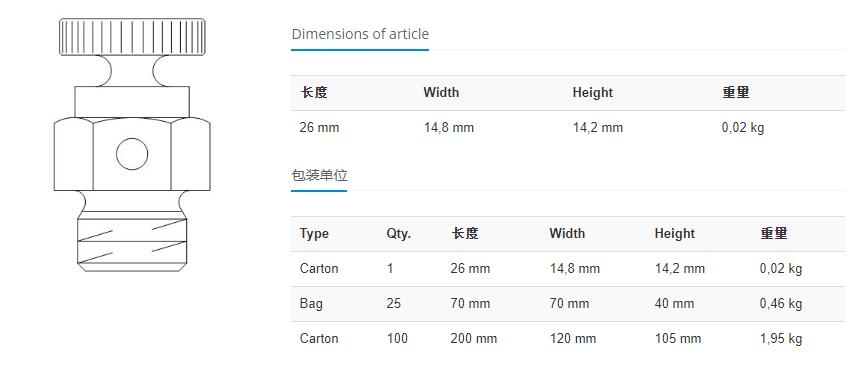865x382 pixels.
Task: Select the Dimensions of article tab
Action: point(360,34)
